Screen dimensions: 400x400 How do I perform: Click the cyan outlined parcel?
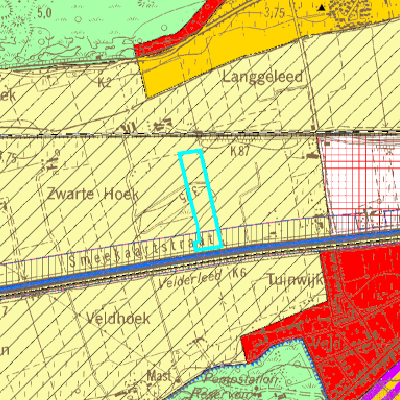pos(201,200)
